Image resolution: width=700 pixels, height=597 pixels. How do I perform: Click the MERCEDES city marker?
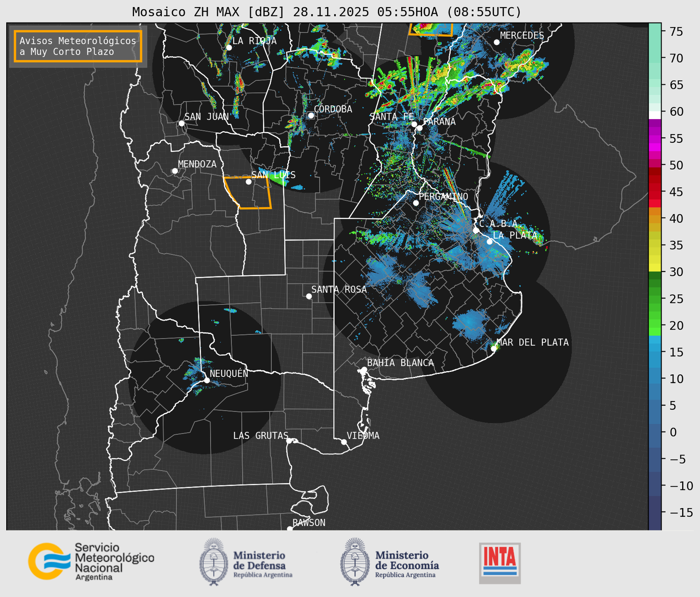(496, 42)
